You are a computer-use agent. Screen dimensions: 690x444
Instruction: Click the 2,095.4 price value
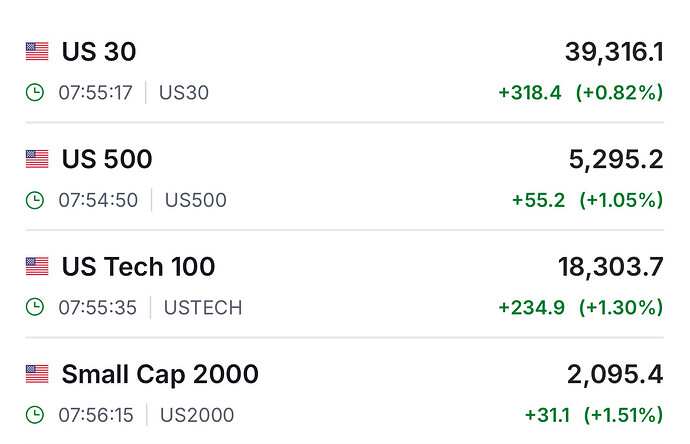click(x=615, y=374)
